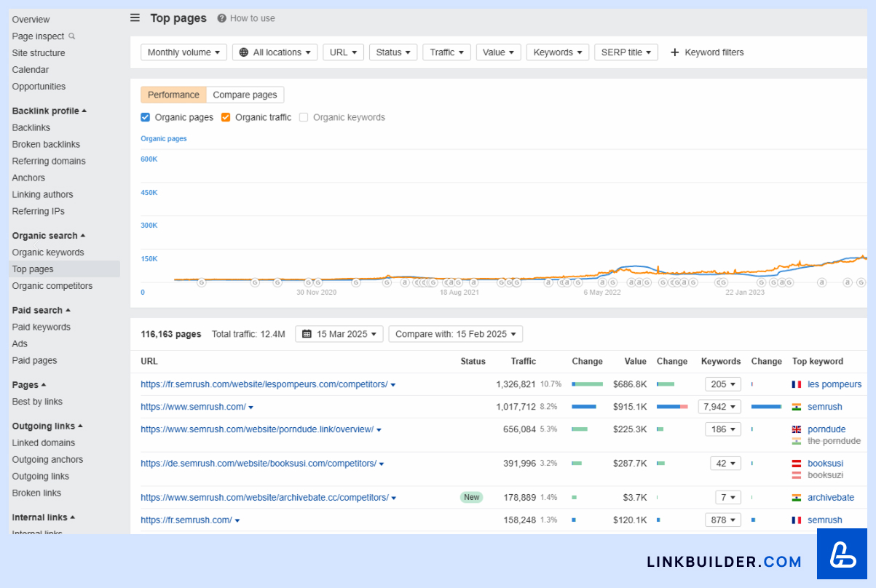The height and width of the screenshot is (588, 876).
Task: Open Linked domains in the sidebar
Action: click(x=44, y=443)
